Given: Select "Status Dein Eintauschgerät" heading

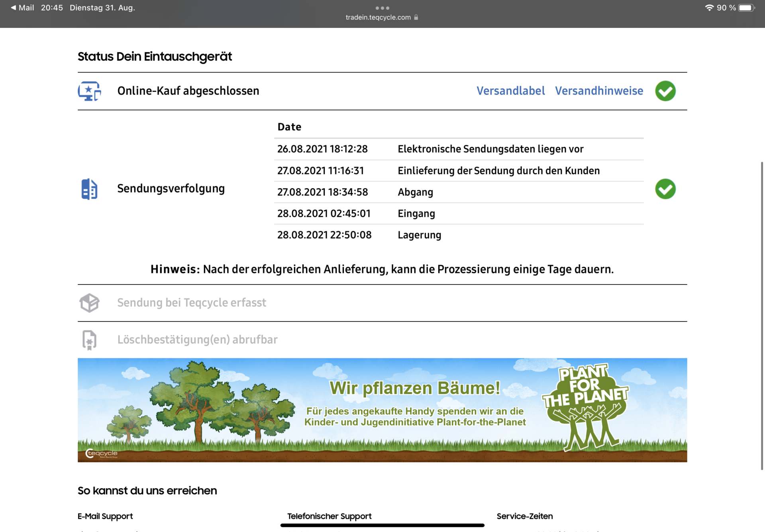Looking at the screenshot, I should 155,57.
